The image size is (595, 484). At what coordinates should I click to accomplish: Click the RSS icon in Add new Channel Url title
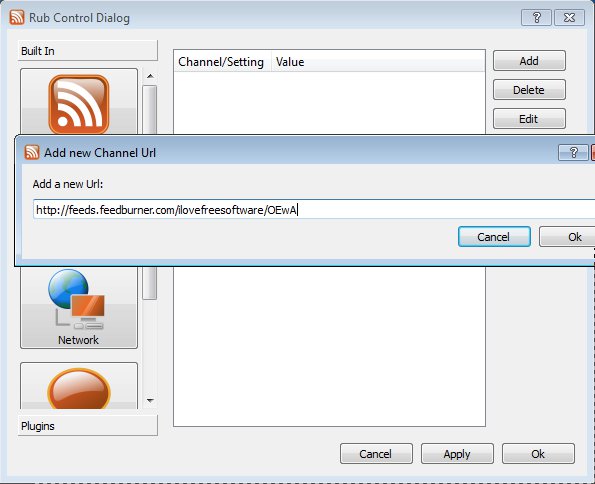tap(32, 152)
